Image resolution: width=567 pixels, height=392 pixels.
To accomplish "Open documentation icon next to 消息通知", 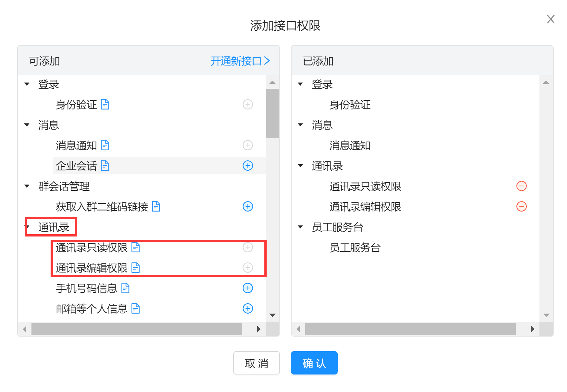I will [105, 145].
